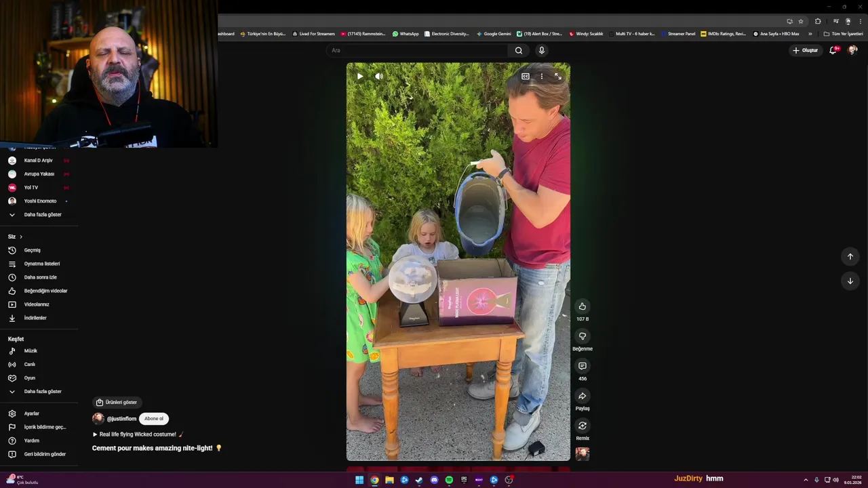
Task: Open the YouTube account avatar menu
Action: click(852, 50)
